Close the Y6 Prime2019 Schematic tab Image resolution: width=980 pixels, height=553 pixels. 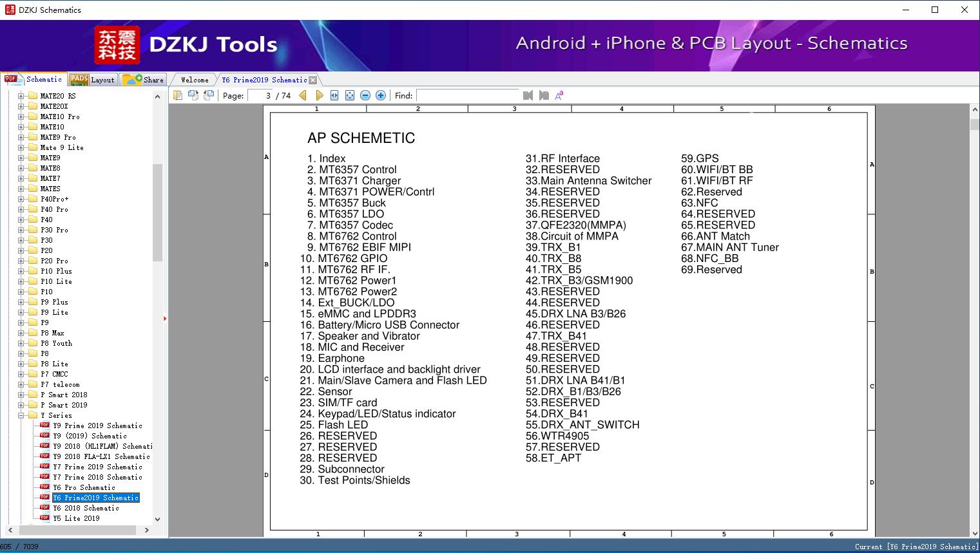tap(313, 80)
